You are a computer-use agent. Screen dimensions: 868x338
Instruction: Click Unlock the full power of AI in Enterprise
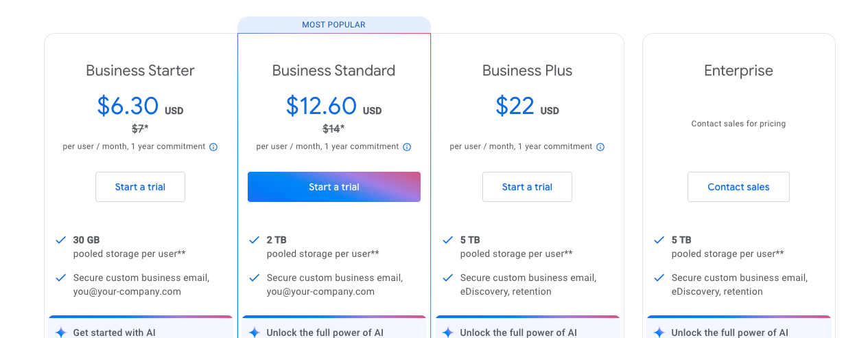[729, 333]
